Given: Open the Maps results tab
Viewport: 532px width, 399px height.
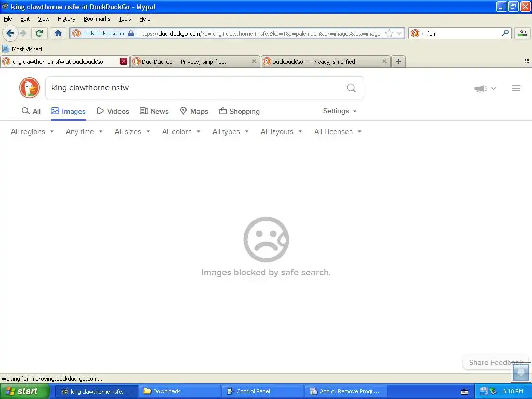Looking at the screenshot, I should point(194,111).
